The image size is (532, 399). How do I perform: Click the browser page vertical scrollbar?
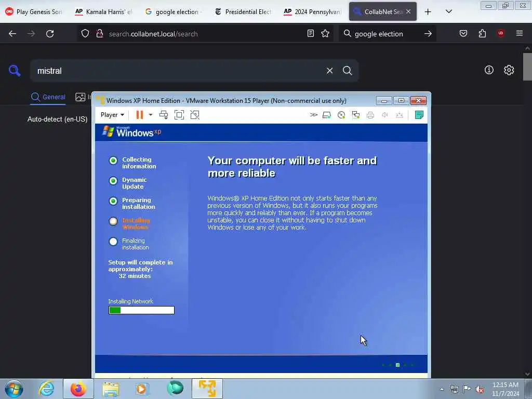tap(527, 67)
